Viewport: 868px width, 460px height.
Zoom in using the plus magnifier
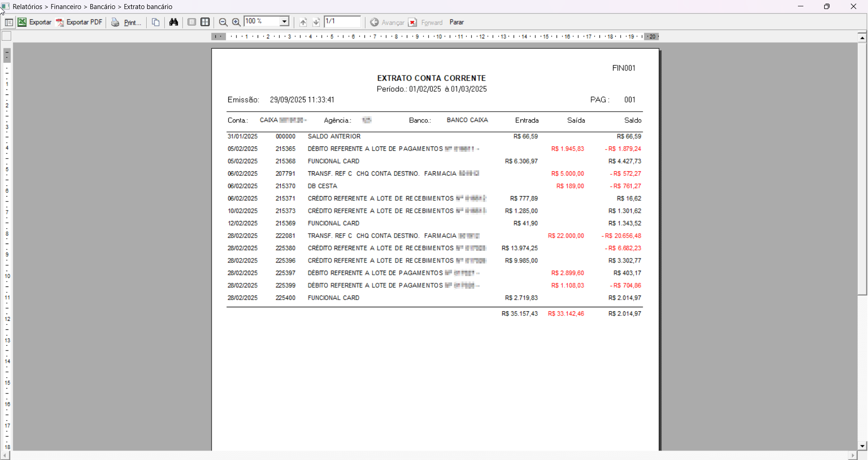tap(236, 23)
